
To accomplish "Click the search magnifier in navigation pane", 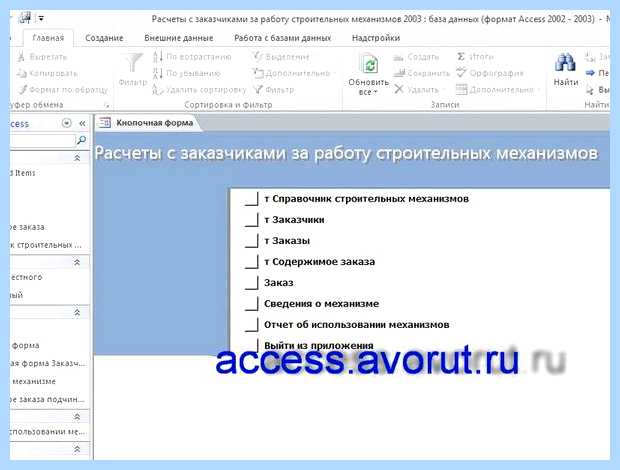I will 81,140.
